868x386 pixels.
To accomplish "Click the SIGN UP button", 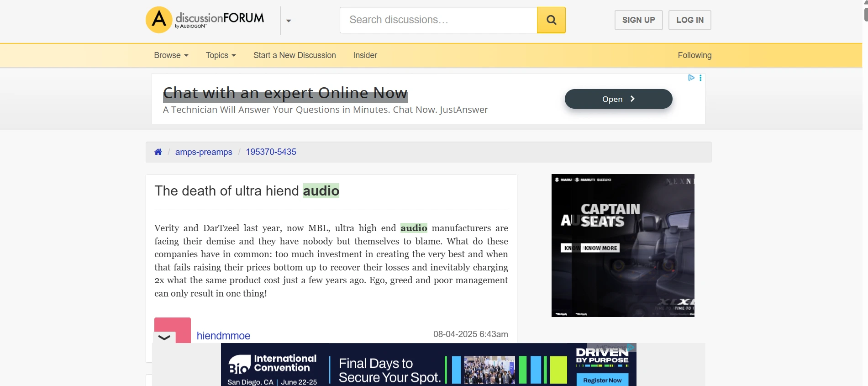I will point(638,20).
